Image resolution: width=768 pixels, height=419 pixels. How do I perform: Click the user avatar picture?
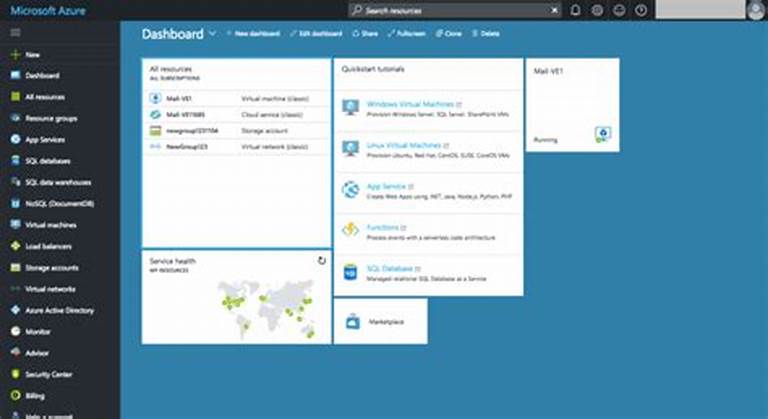click(756, 10)
